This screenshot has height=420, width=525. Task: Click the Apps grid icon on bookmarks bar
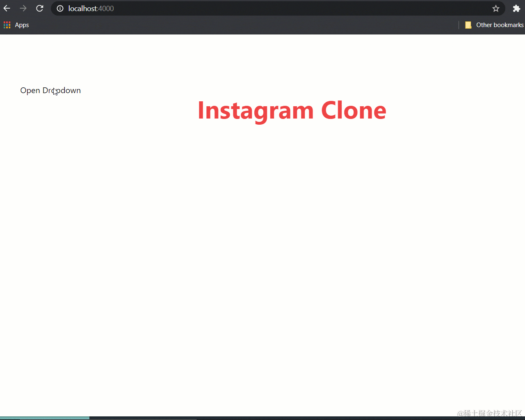point(7,25)
